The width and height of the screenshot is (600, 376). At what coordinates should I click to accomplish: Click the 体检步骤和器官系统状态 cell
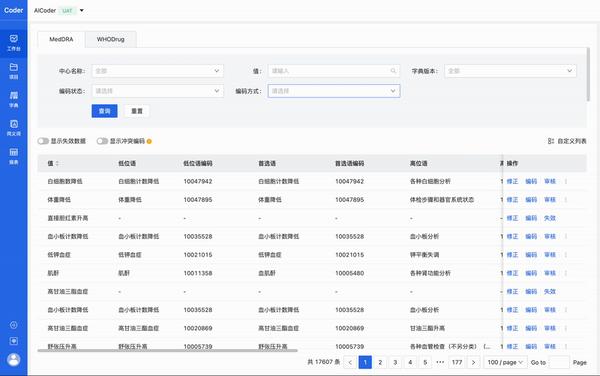(442, 200)
